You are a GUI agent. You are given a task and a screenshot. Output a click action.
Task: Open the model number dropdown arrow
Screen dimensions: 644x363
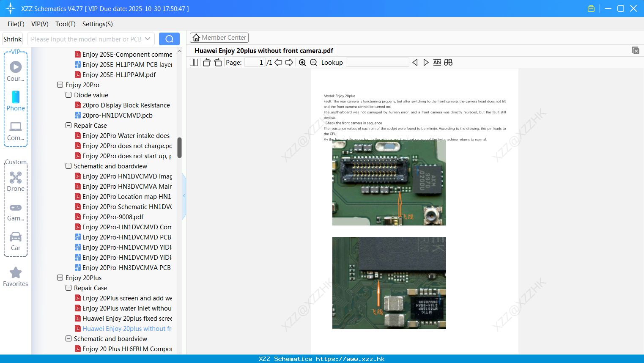pyautogui.click(x=148, y=39)
